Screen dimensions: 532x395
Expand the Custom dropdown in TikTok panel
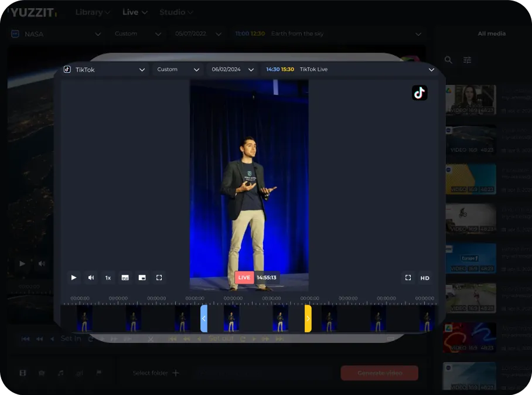(178, 70)
